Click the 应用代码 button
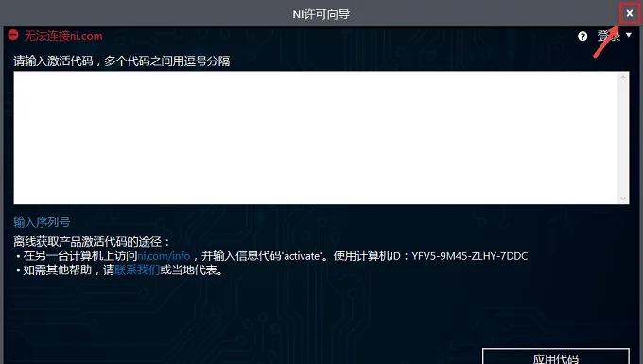Image resolution: width=643 pixels, height=364 pixels. tap(556, 356)
